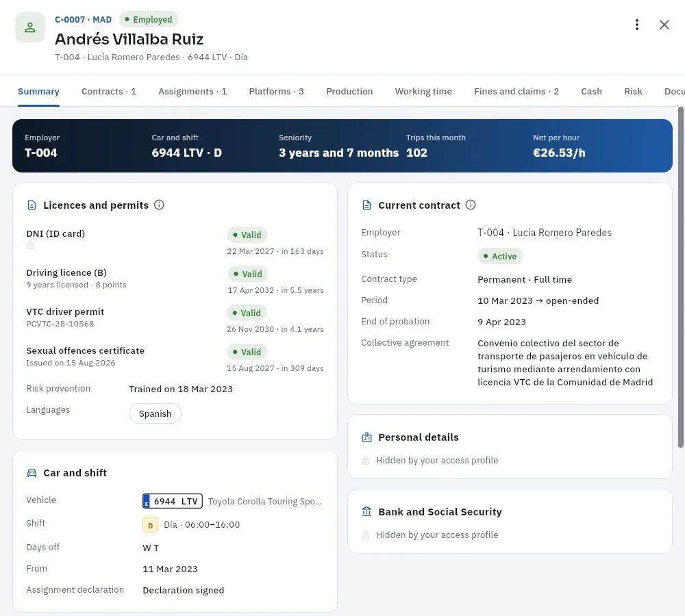Click the €26.53/h net per hour value
This screenshot has height=616, width=685.
coord(559,153)
